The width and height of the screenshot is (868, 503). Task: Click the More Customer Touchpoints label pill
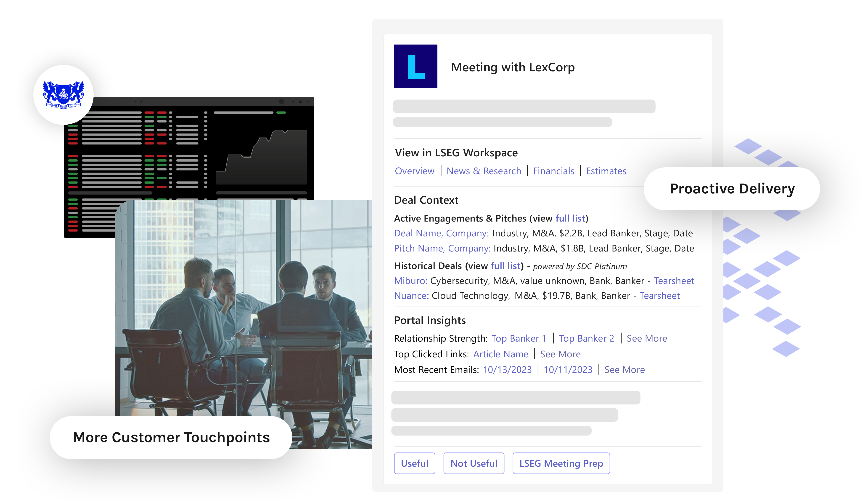[171, 437]
